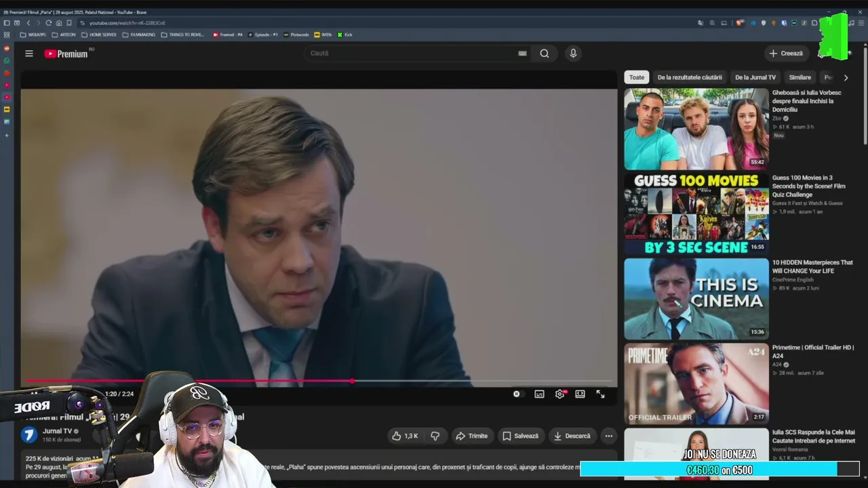Click the Salvează button
868x488 pixels.
pyautogui.click(x=520, y=436)
